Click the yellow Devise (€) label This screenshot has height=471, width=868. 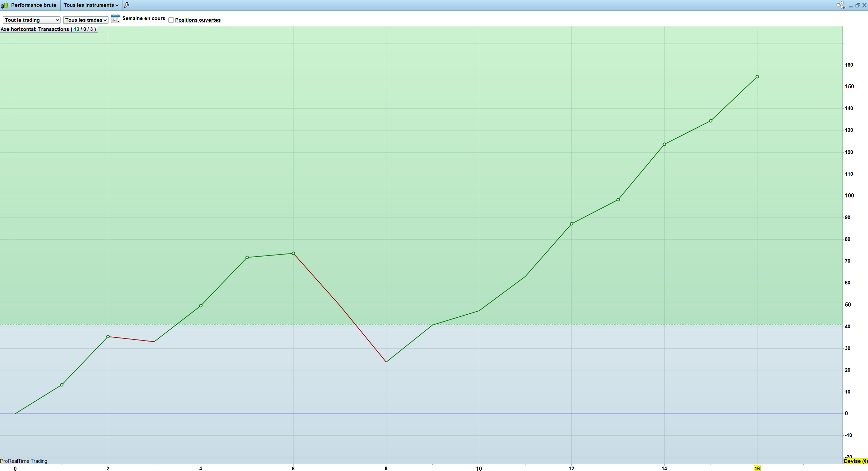pyautogui.click(x=855, y=461)
